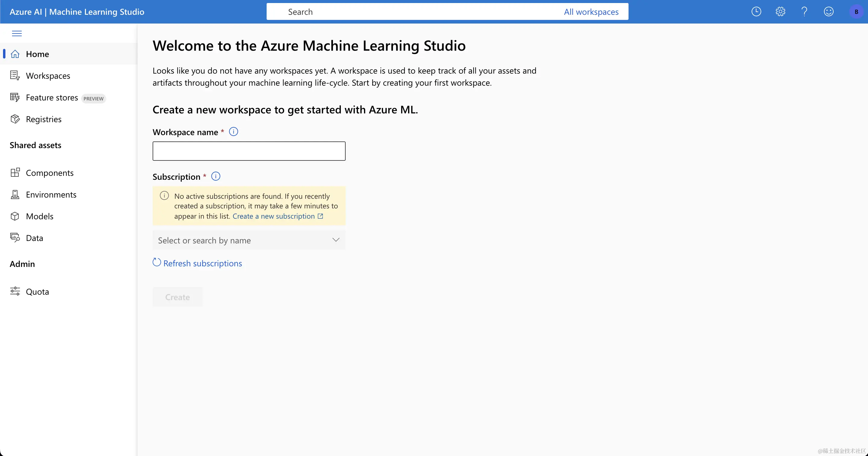This screenshot has height=456, width=868.
Task: Focus the Workspace name text field
Action: pos(249,151)
